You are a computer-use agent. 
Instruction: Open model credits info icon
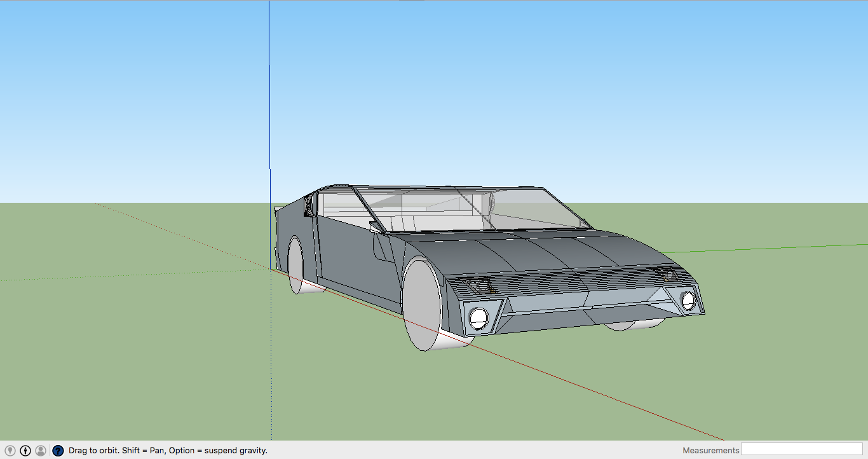25,450
